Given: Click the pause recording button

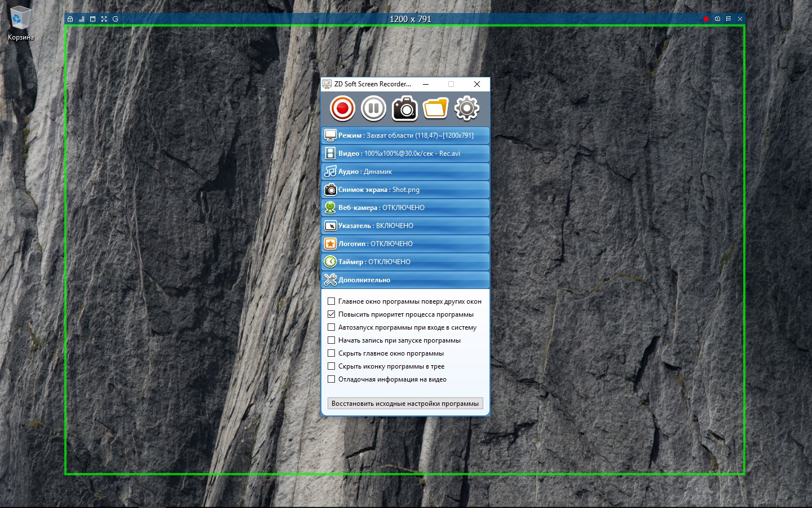Looking at the screenshot, I should 373,108.
